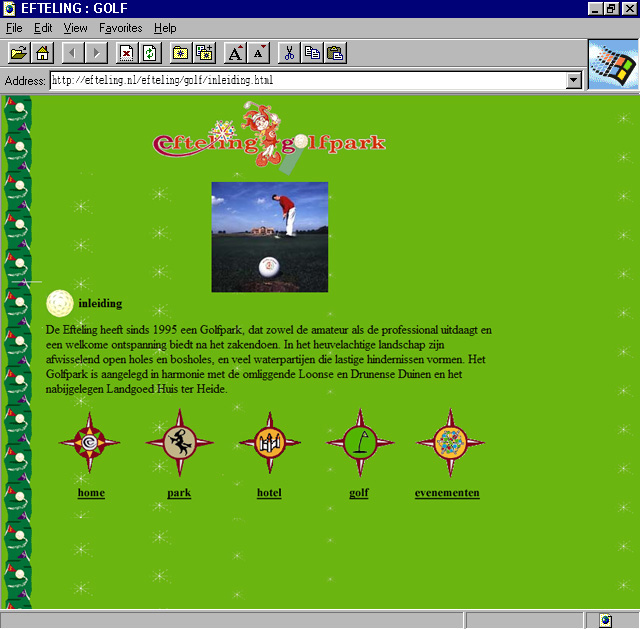Close the EFTELING : GOLF window

coord(629,9)
